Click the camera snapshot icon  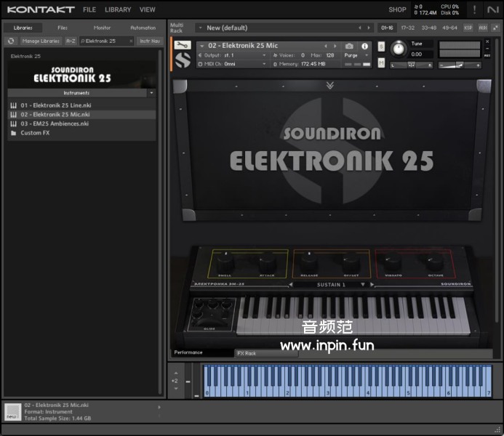click(349, 46)
